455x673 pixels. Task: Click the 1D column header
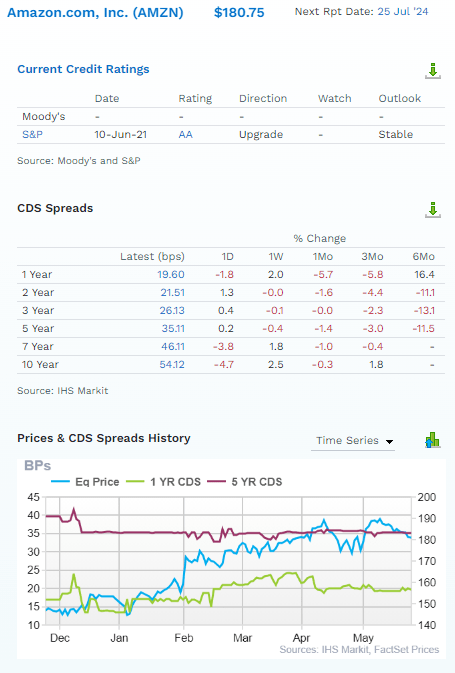pos(228,256)
